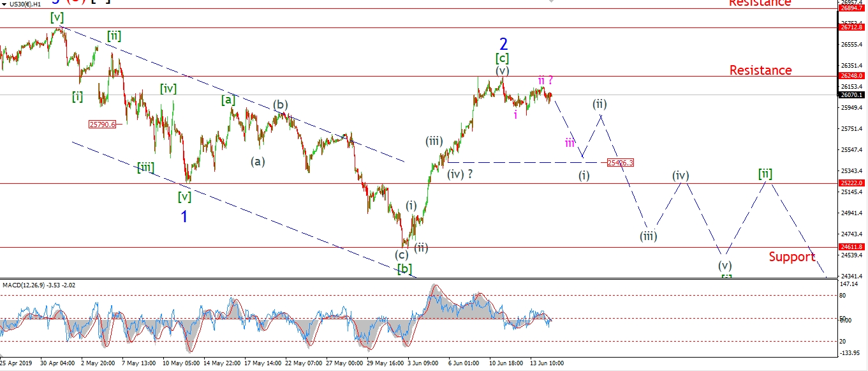Click the large blue wave 2 label
The width and height of the screenshot is (868, 371).
coord(503,44)
